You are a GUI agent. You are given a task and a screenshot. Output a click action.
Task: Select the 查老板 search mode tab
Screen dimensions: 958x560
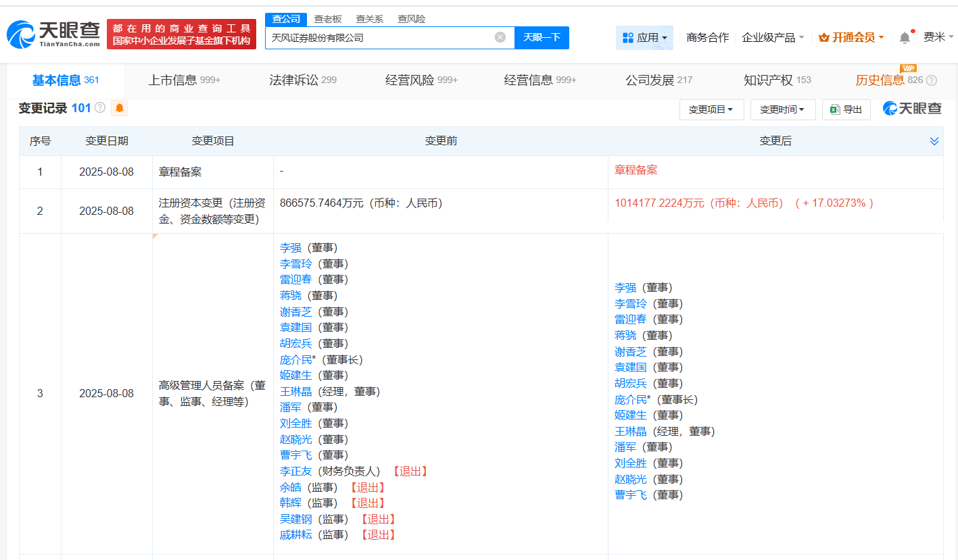coord(328,19)
